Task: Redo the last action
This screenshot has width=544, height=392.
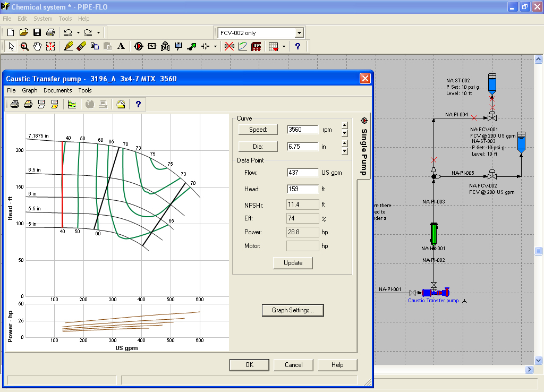Action: pos(88,32)
